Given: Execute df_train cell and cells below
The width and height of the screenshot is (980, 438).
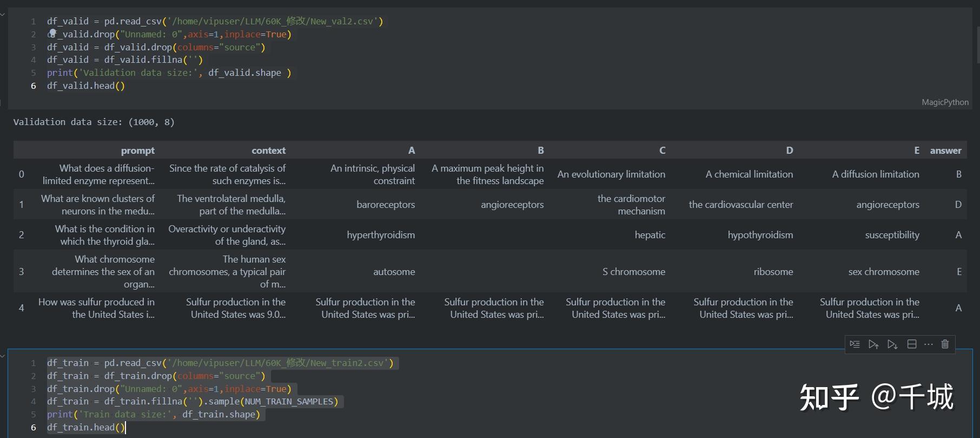Looking at the screenshot, I should pos(892,344).
